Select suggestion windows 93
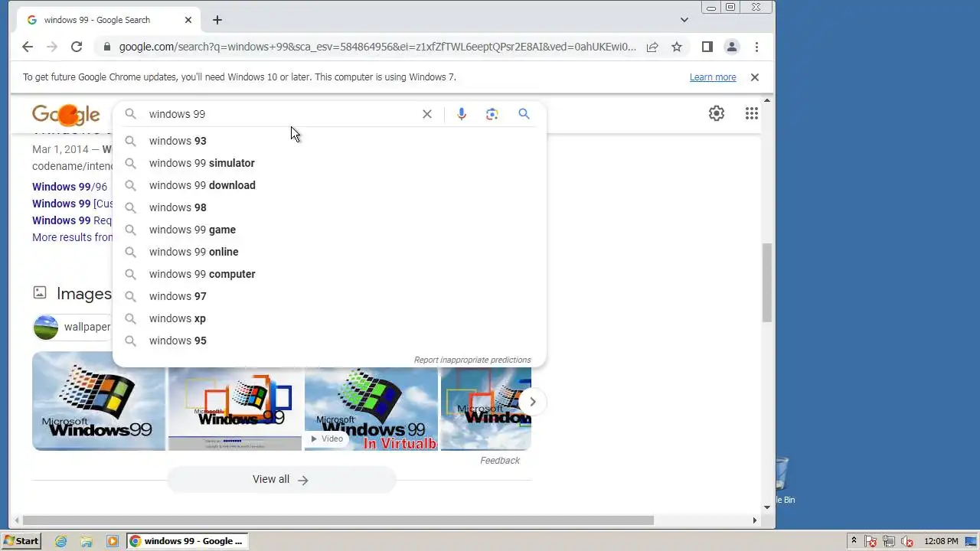980x551 pixels. coord(329,141)
